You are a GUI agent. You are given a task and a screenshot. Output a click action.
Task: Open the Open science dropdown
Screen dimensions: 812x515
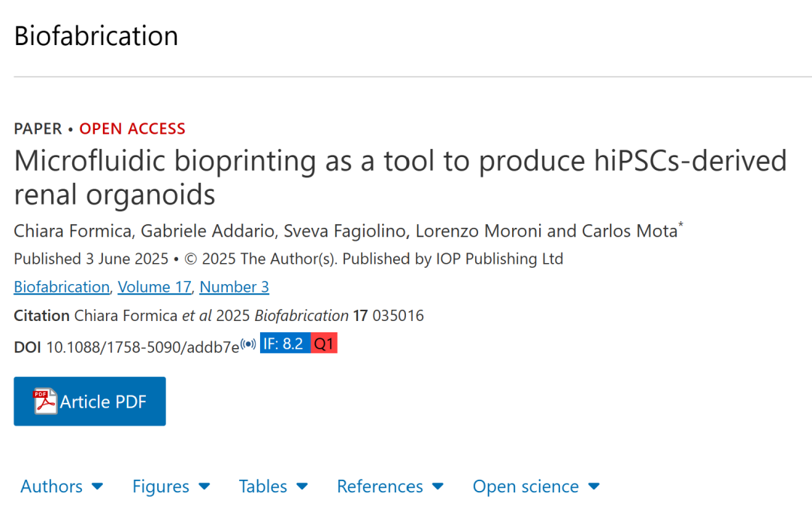click(x=536, y=486)
